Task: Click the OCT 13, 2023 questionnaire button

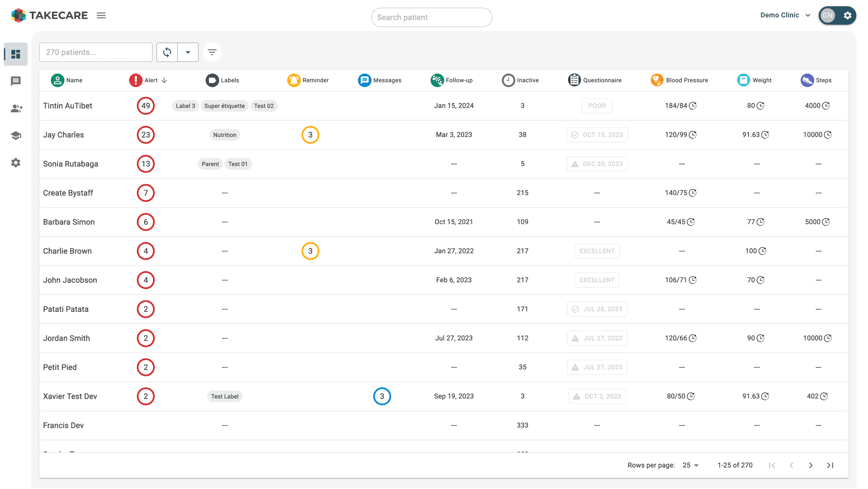Action: click(x=597, y=135)
